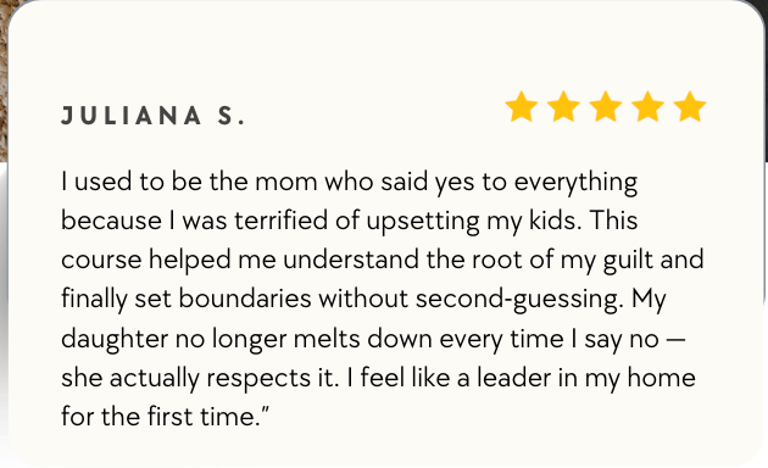This screenshot has height=468, width=768.
Task: Click the em dash after "say no"
Action: tap(676, 337)
